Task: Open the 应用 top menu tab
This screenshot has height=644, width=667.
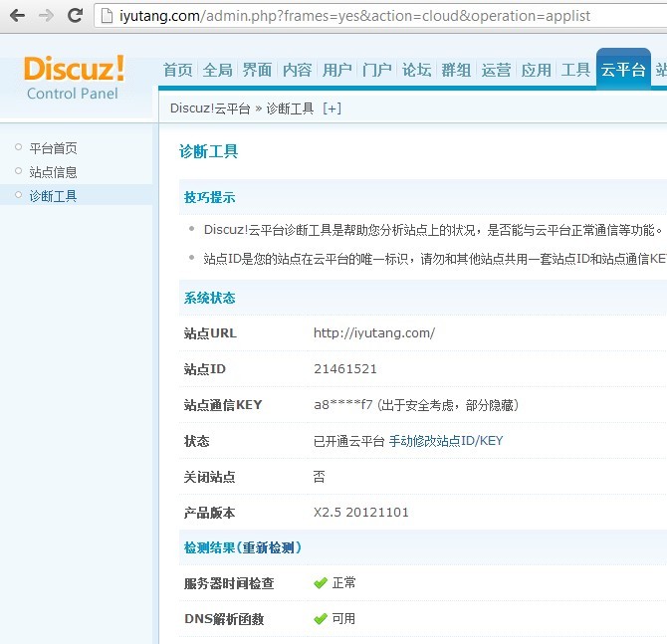Action: 536,70
